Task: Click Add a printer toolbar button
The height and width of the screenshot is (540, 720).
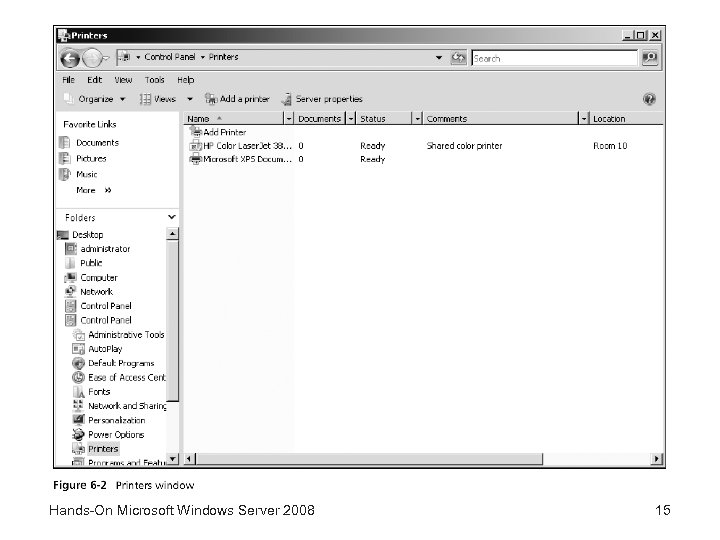Action: 237,99
